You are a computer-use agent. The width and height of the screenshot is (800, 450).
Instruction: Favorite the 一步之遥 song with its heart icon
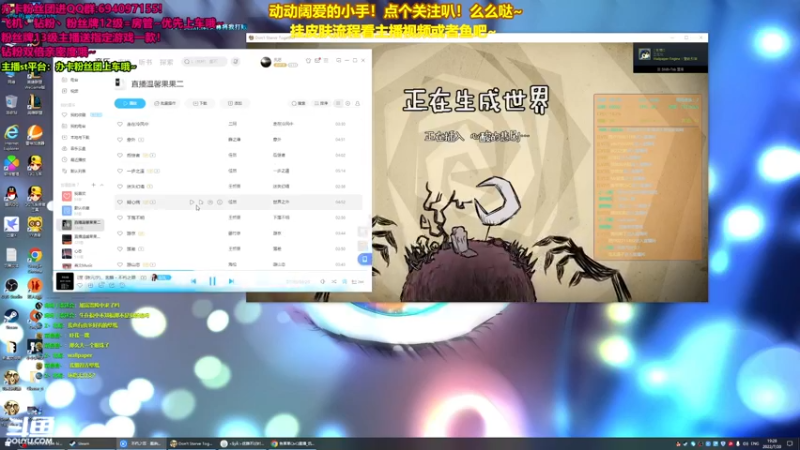[x=120, y=171]
